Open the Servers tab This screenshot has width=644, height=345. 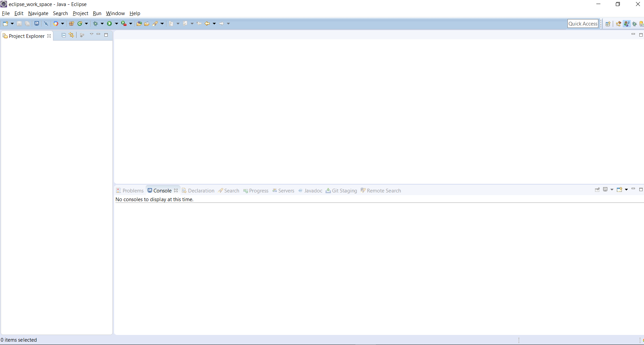pyautogui.click(x=283, y=190)
